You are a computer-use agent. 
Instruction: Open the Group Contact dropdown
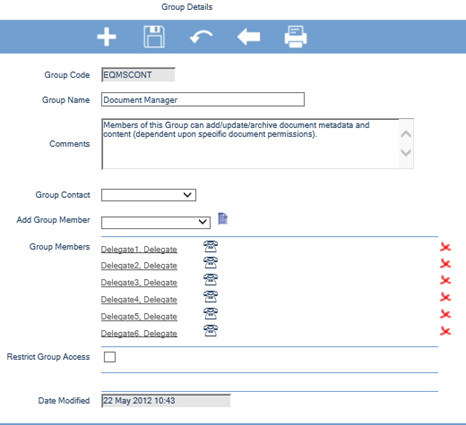[149, 195]
